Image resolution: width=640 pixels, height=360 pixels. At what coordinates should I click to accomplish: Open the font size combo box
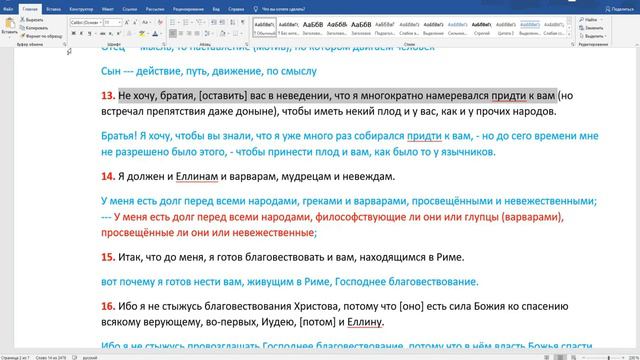point(113,22)
